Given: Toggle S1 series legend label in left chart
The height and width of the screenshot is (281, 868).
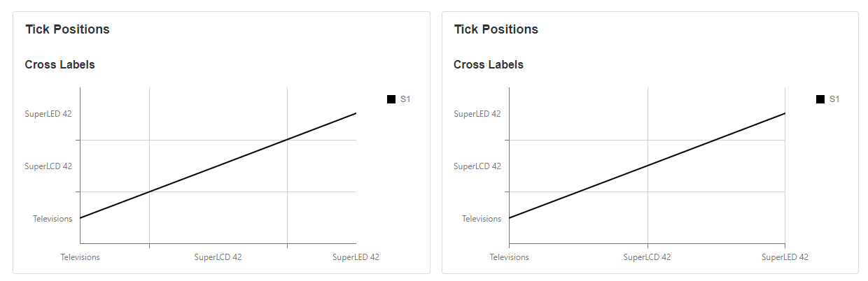Looking at the screenshot, I should pos(405,99).
